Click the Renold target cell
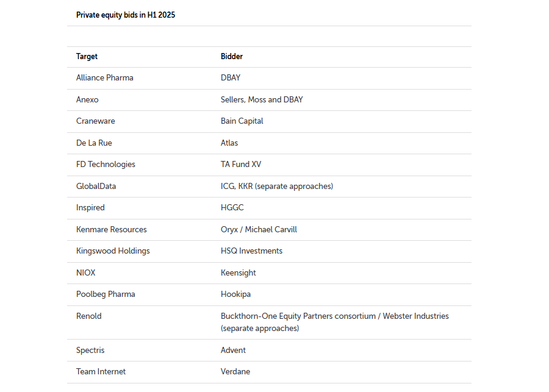 89,316
